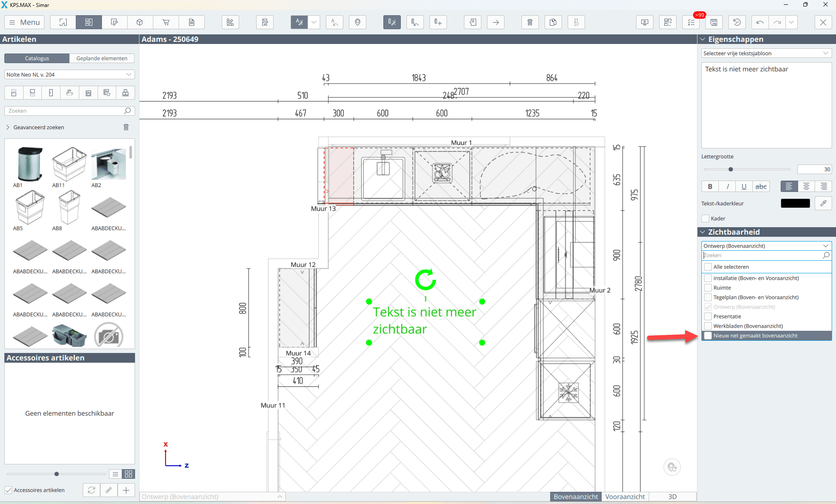Click the trash delete icon in toolbar
The height and width of the screenshot is (504, 836).
coord(530,22)
